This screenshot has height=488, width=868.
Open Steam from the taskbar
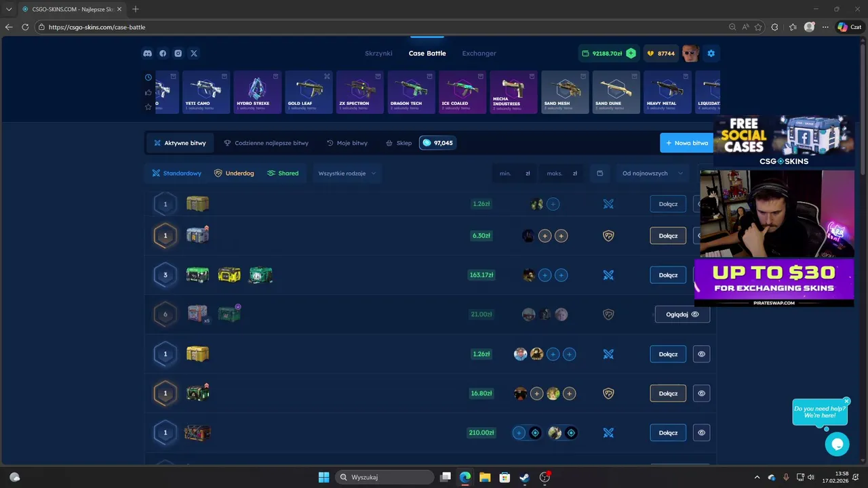(x=524, y=477)
